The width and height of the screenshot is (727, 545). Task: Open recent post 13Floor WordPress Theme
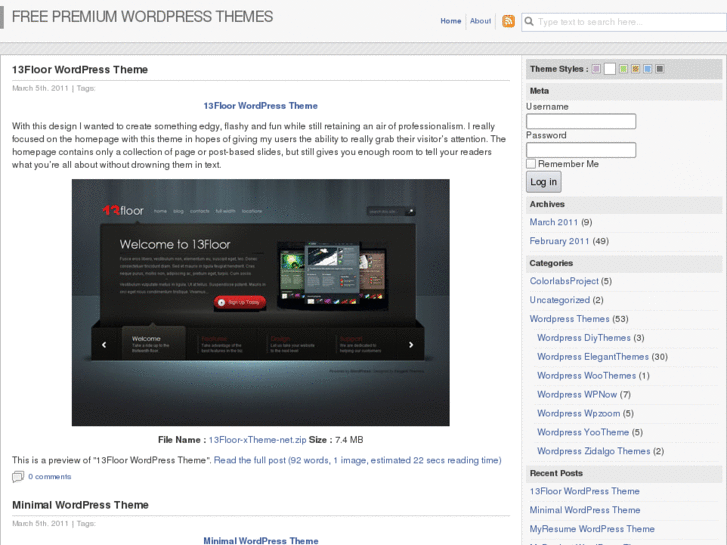point(585,491)
